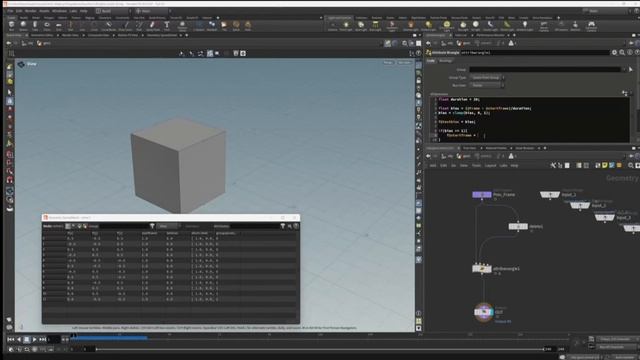This screenshot has width=640, height=360.
Task: Add a Gamepad Camera from the shelf
Action: point(591,26)
